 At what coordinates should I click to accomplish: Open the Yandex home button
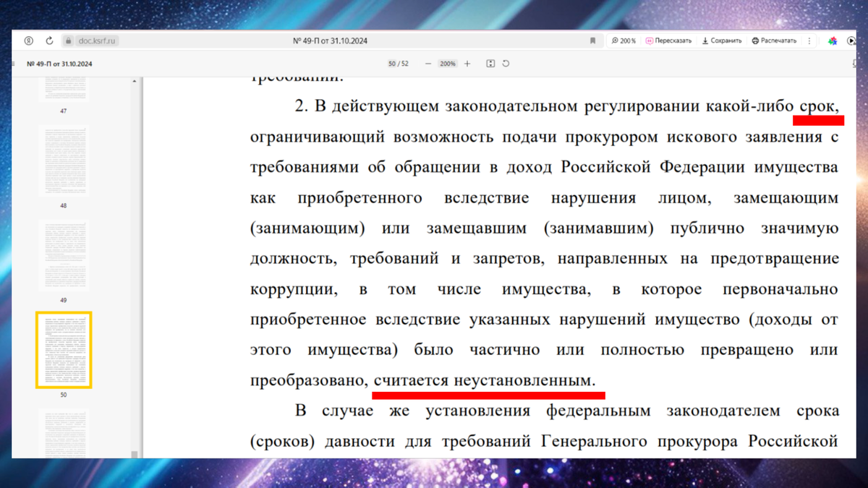tap(29, 41)
